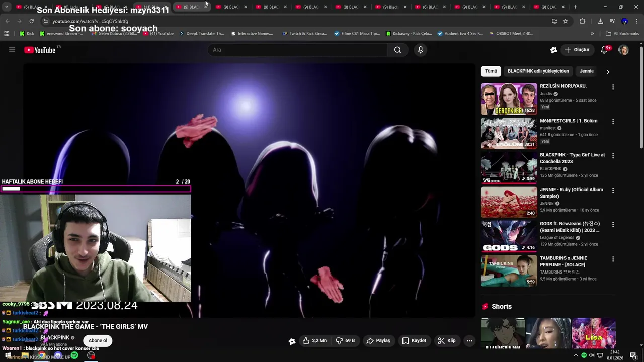Open TAMBURINS x JENNIE PERFUME thumbnail
Screen dimensions: 644x362
(509, 271)
